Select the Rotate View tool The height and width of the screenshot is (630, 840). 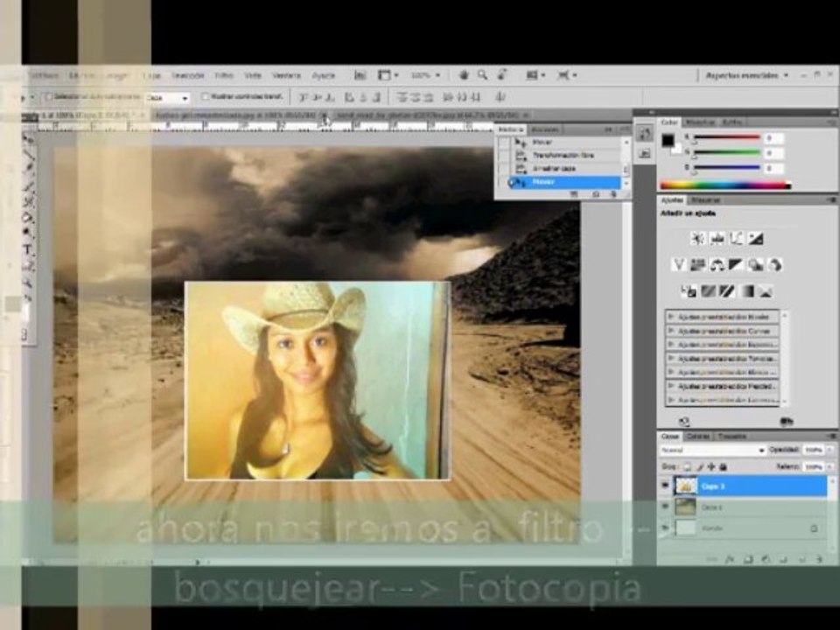click(502, 75)
